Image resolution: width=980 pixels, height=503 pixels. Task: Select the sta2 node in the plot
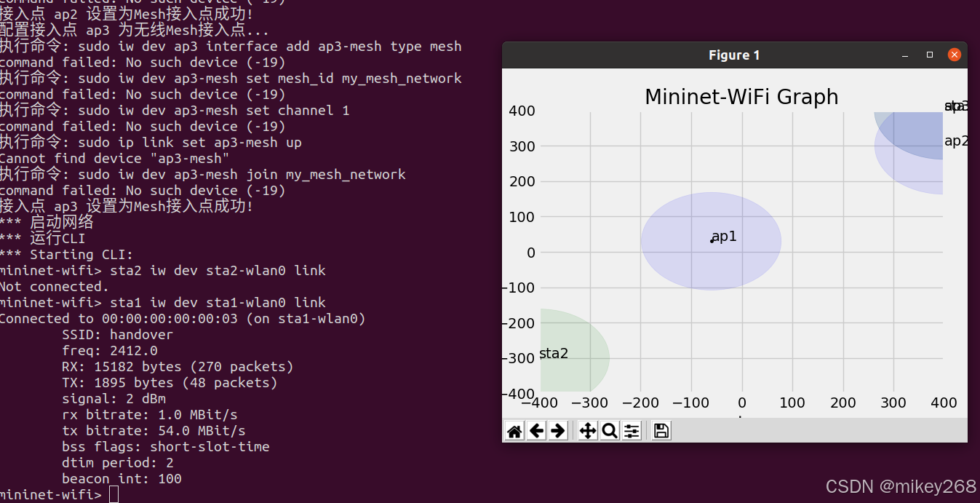pos(553,353)
